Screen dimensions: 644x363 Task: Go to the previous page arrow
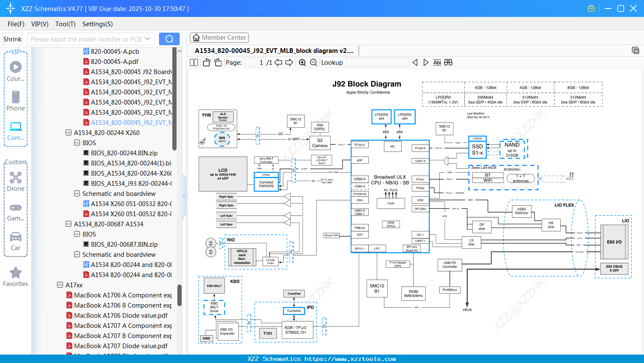pos(278,63)
